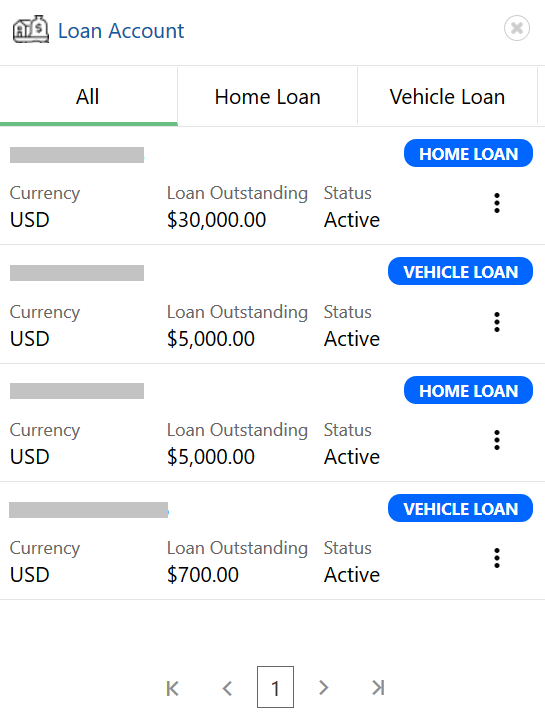
Task: Open kebab menu for $5,000.00 home loan
Action: [496, 440]
